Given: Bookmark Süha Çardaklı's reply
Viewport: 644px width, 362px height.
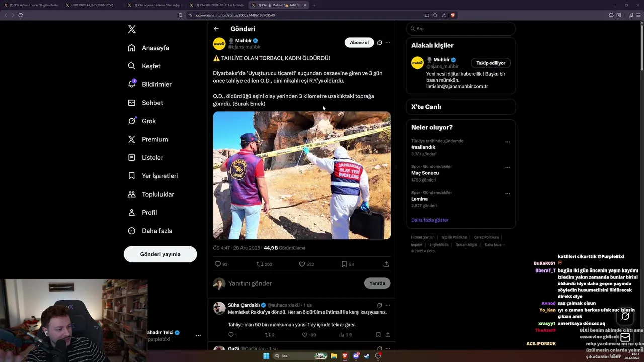Looking at the screenshot, I should [x=378, y=335].
